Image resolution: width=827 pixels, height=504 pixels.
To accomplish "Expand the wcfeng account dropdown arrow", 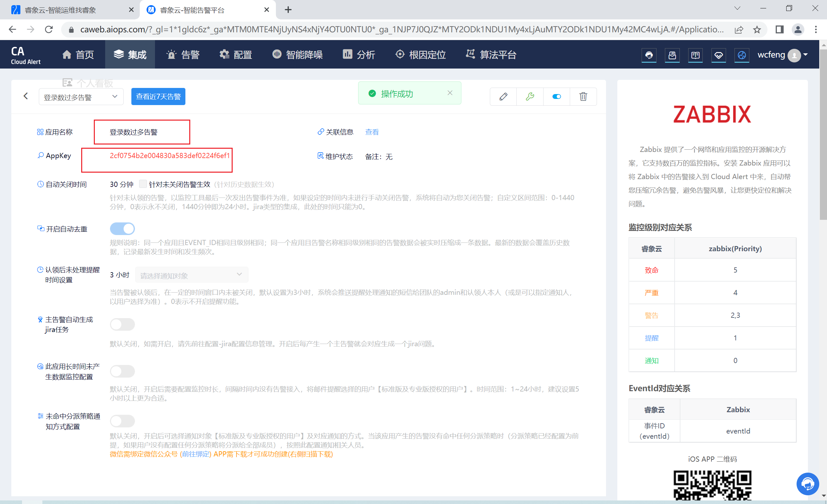I will point(805,55).
